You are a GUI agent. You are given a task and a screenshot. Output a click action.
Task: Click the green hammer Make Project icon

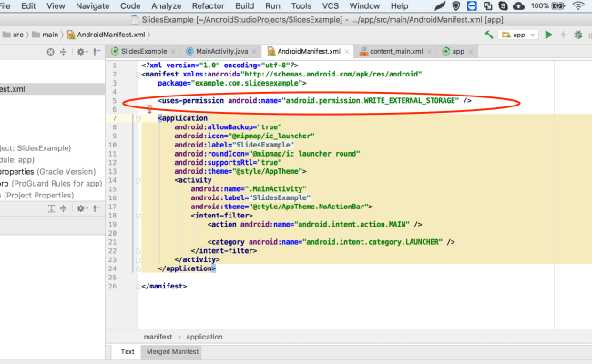tap(489, 35)
